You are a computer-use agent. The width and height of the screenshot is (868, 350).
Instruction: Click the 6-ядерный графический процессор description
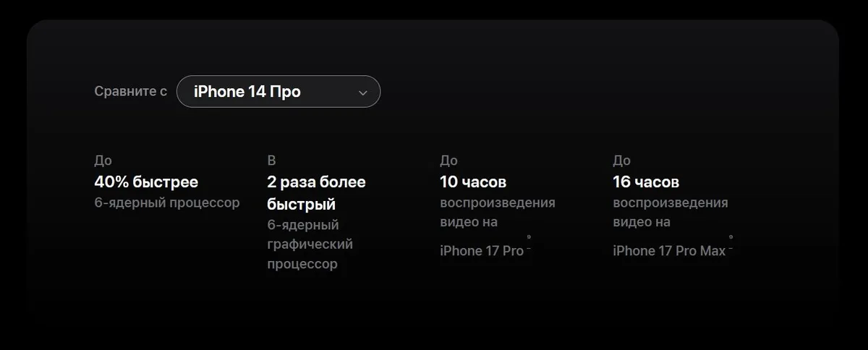310,244
